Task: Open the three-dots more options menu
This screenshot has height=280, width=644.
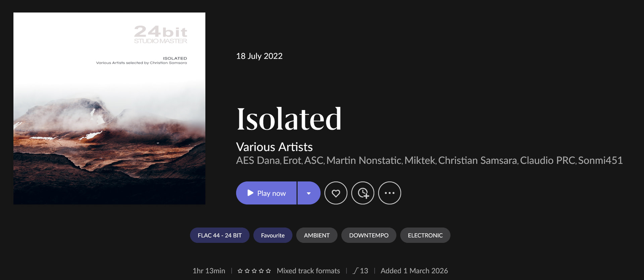Action: (389, 193)
